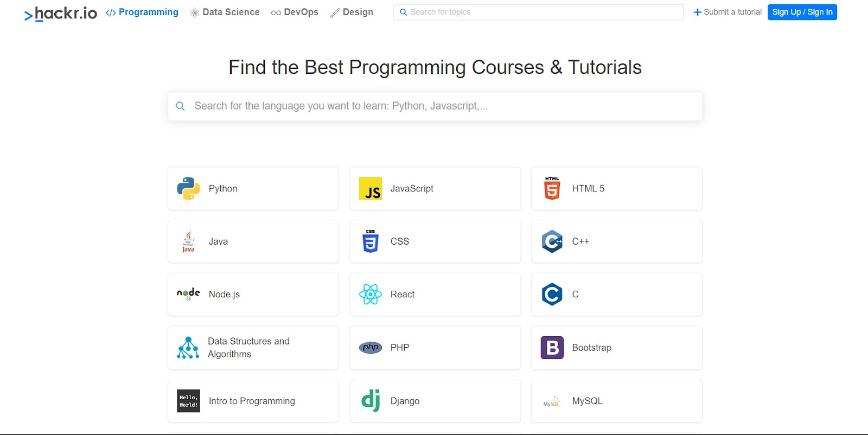868x435 pixels.
Task: Click the magnifier icon in main search box
Action: [x=181, y=106]
